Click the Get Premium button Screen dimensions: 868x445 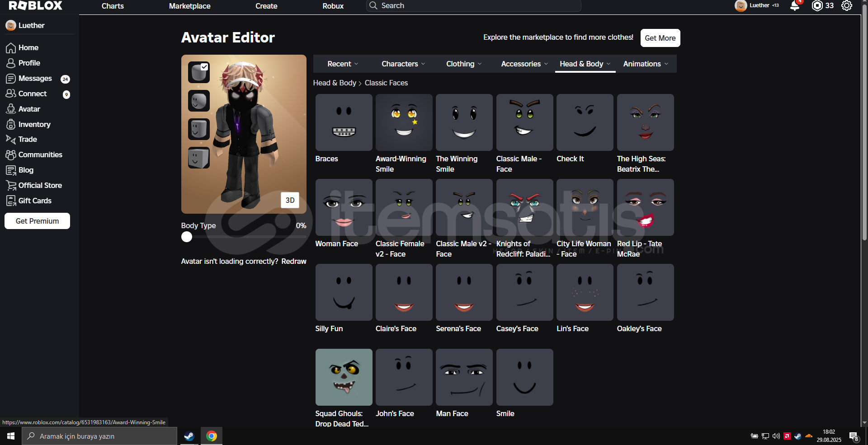coord(37,221)
